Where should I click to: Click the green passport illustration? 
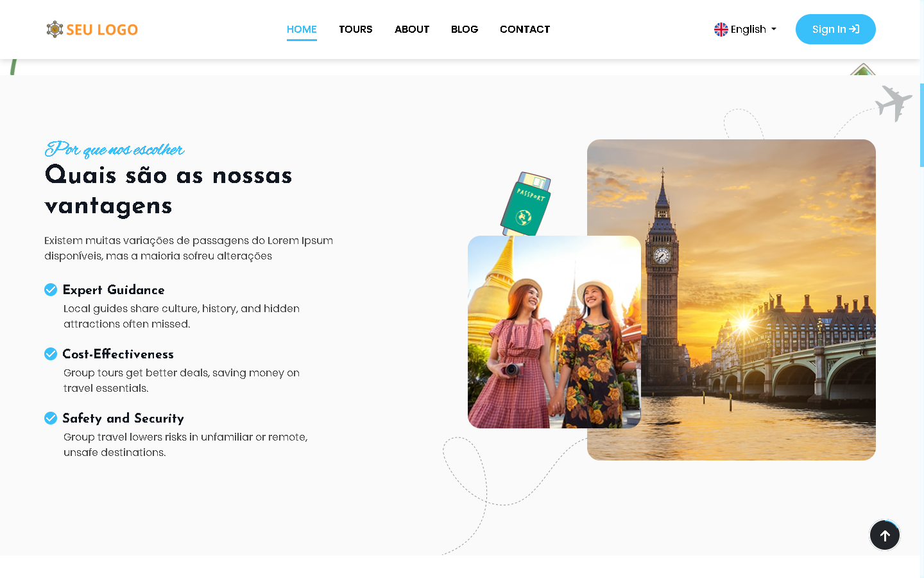coord(526,204)
